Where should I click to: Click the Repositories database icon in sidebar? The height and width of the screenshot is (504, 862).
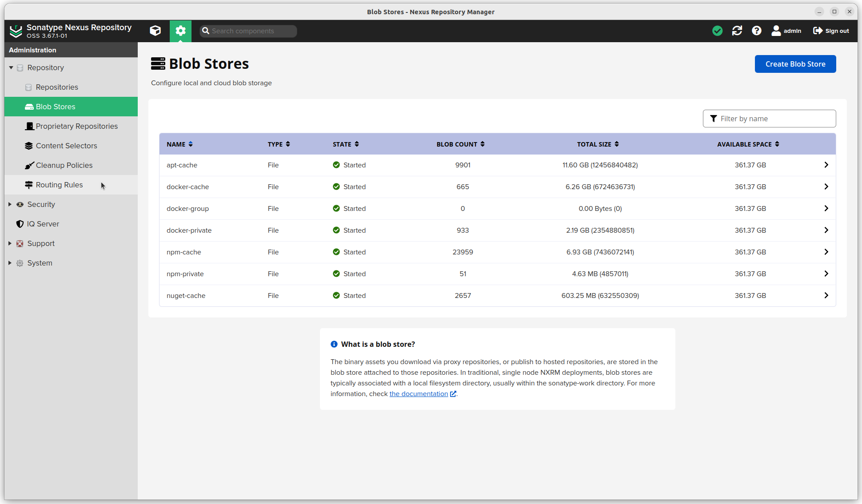[28, 87]
